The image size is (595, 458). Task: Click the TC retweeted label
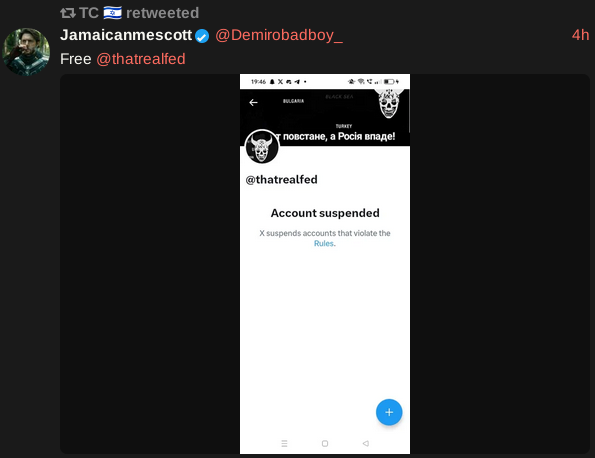tap(139, 13)
